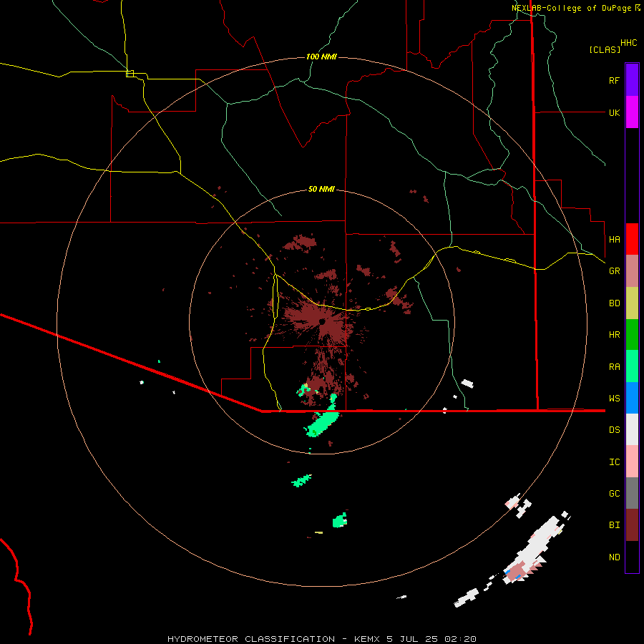This screenshot has height=644, width=644.
Task: Select the BD yellow legend swatch
Action: (632, 303)
